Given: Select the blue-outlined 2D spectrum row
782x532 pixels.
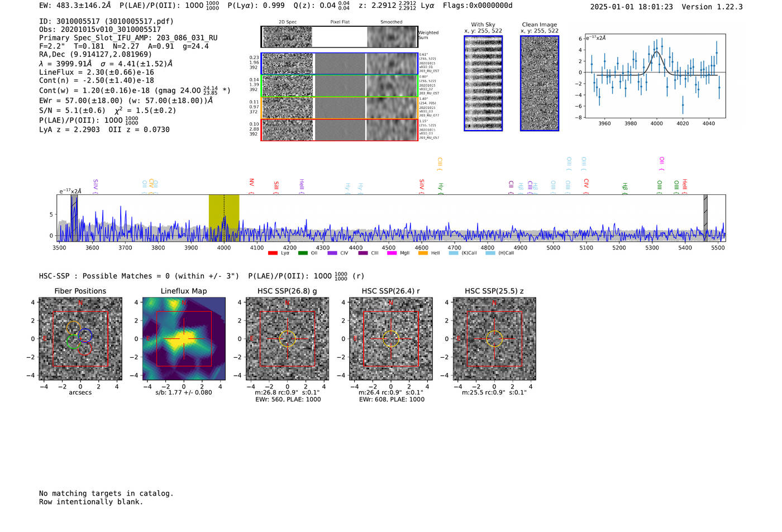Looking at the screenshot, I should click(340, 64).
